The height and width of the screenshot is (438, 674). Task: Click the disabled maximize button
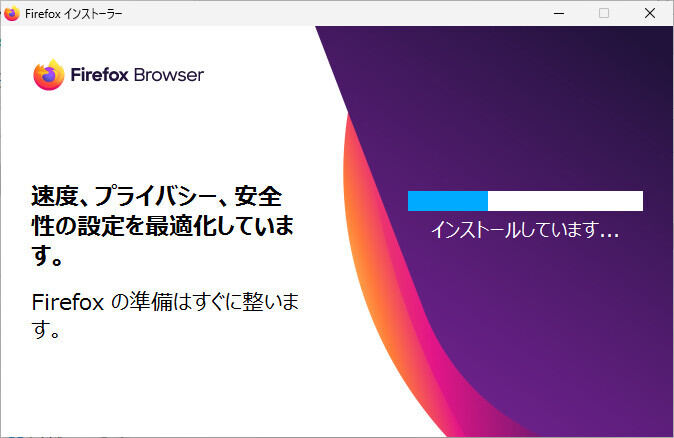[604, 13]
